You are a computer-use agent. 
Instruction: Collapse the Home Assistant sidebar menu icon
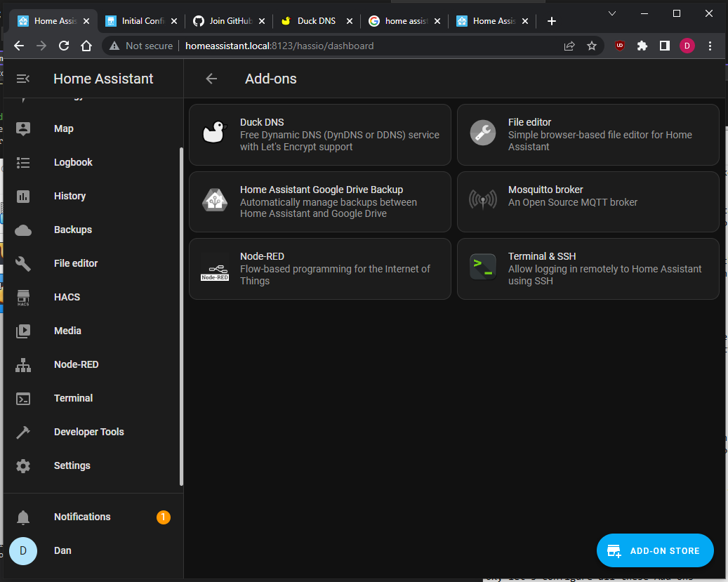pos(22,79)
